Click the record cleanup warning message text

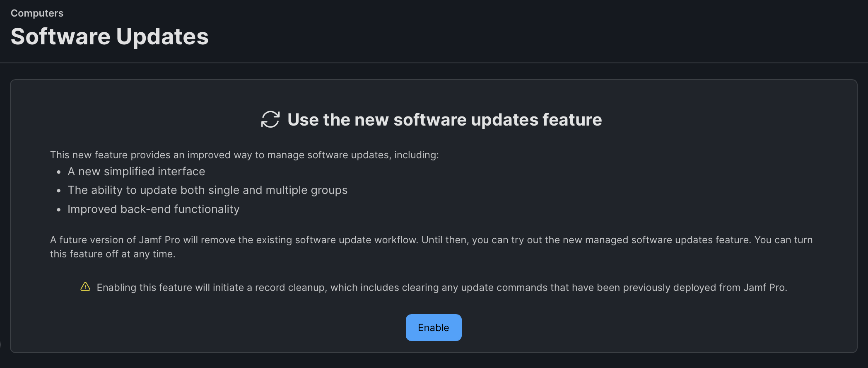pos(441,288)
